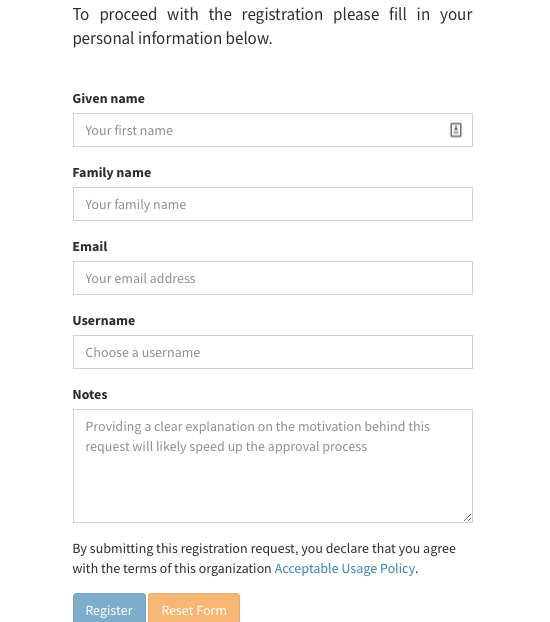The image size is (550, 622).
Task: Click the orange Reset Form button
Action: click(x=194, y=608)
